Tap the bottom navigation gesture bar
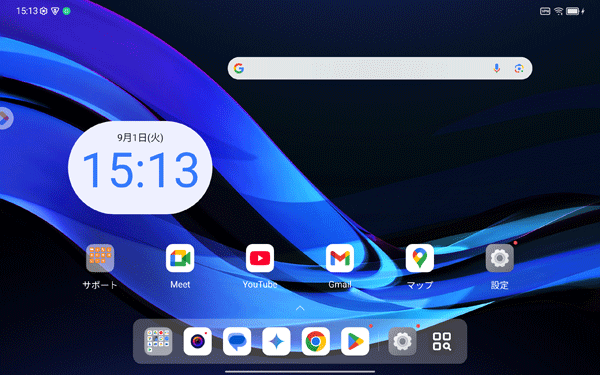 (300, 371)
